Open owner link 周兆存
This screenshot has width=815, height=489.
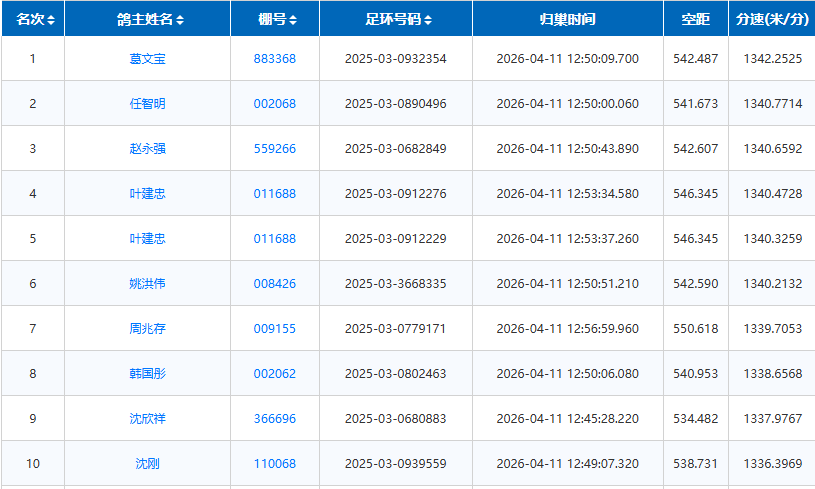click(x=148, y=329)
